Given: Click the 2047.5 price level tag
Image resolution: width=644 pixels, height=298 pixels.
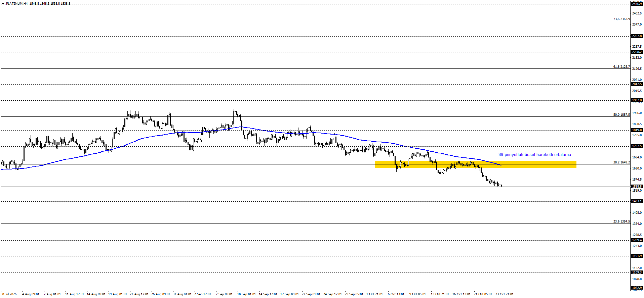Looking at the screenshot, I should pyautogui.click(x=637, y=84).
